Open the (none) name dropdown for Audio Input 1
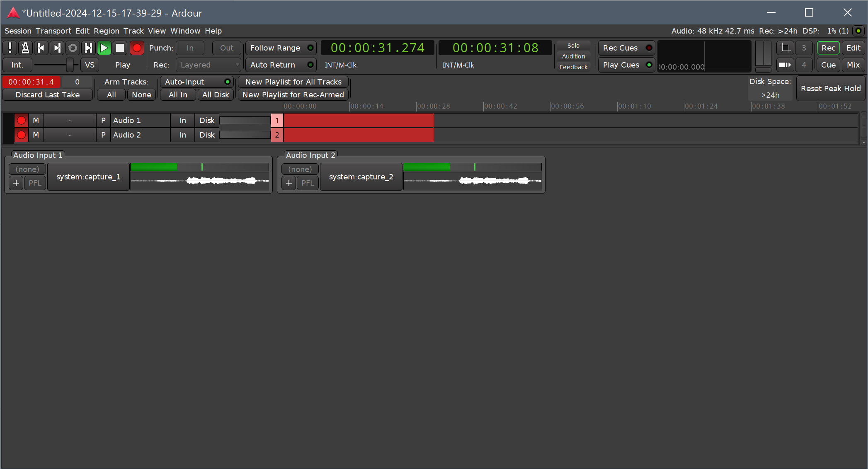Screen dimensions: 868x469 tap(27, 169)
